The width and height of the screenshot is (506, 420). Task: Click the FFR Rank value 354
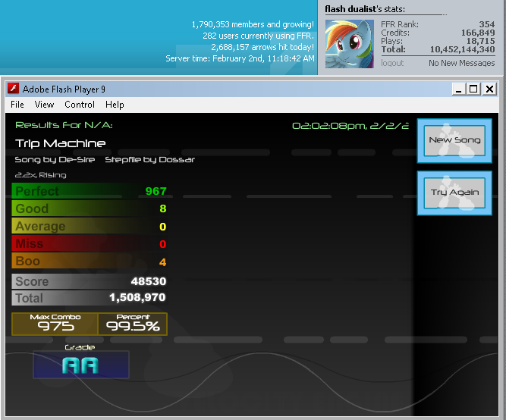(486, 24)
